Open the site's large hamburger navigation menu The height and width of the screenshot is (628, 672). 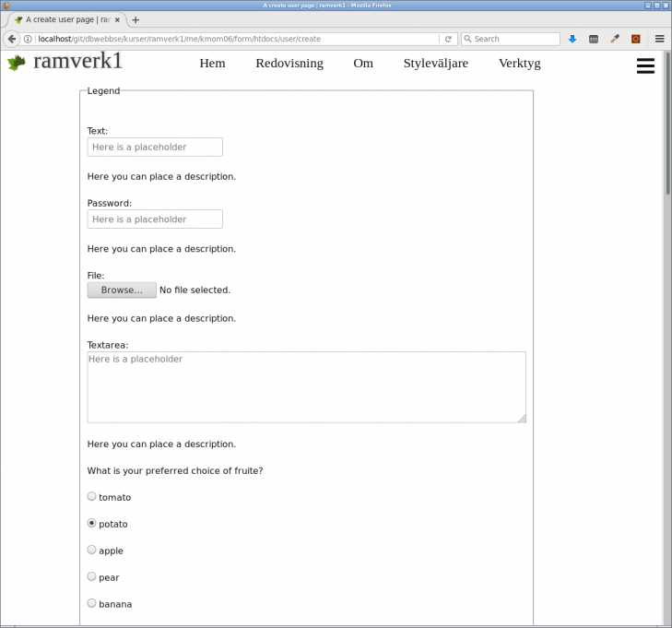pos(645,66)
